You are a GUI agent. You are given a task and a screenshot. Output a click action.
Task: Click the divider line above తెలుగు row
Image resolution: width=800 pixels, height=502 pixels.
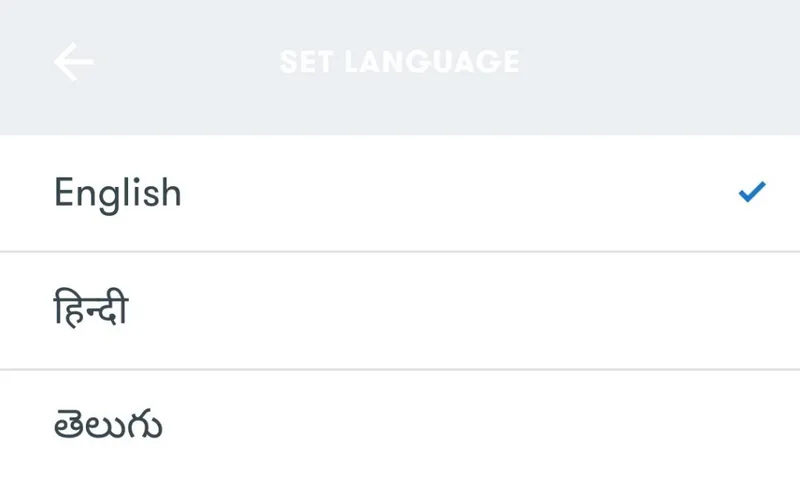[x=400, y=370]
